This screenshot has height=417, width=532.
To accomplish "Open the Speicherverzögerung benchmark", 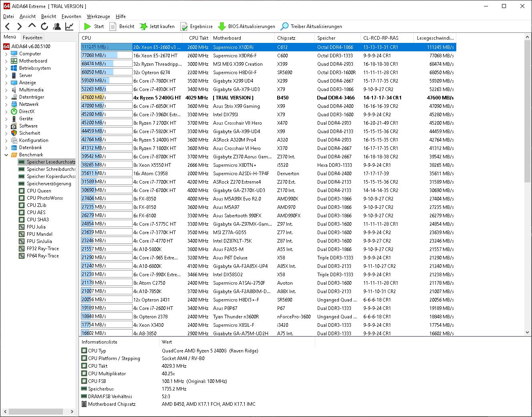I will point(45,184).
